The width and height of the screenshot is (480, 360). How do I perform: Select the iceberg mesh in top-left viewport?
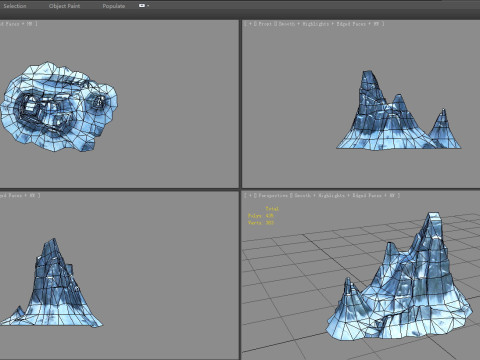pyautogui.click(x=58, y=107)
